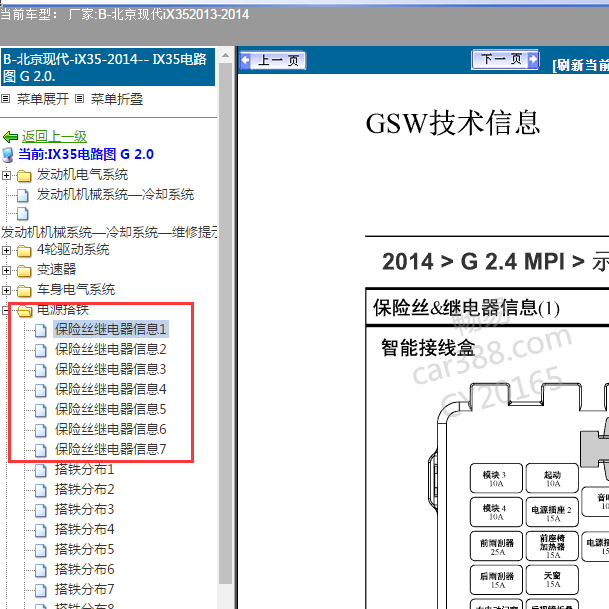
Task: Click page icon of 搭铁分布3
Action: [40, 510]
